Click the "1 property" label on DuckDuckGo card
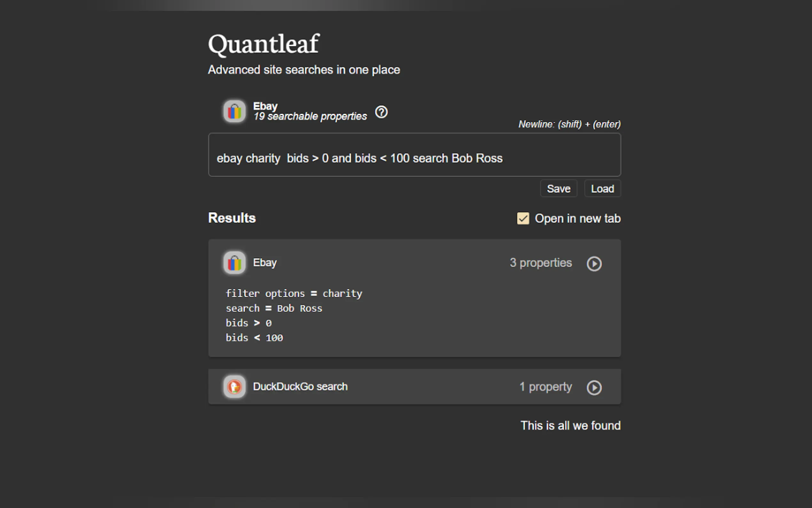Screen dimensions: 812x508 coord(545,387)
